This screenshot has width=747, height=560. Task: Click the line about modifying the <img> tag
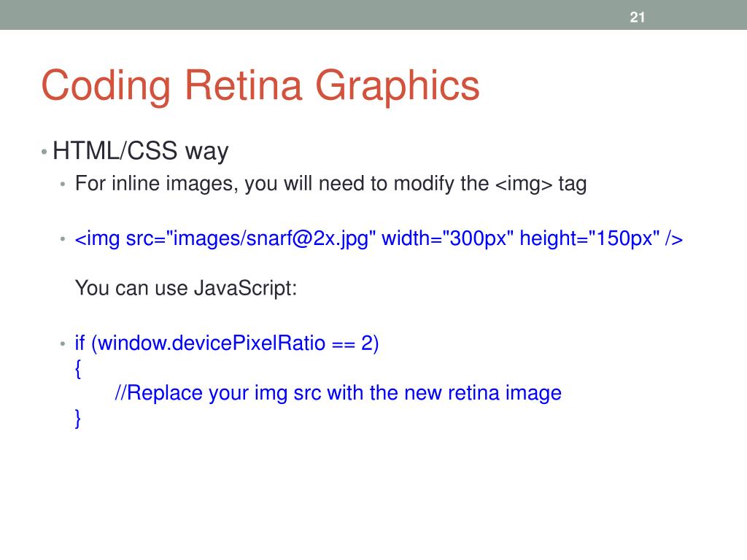point(330,184)
